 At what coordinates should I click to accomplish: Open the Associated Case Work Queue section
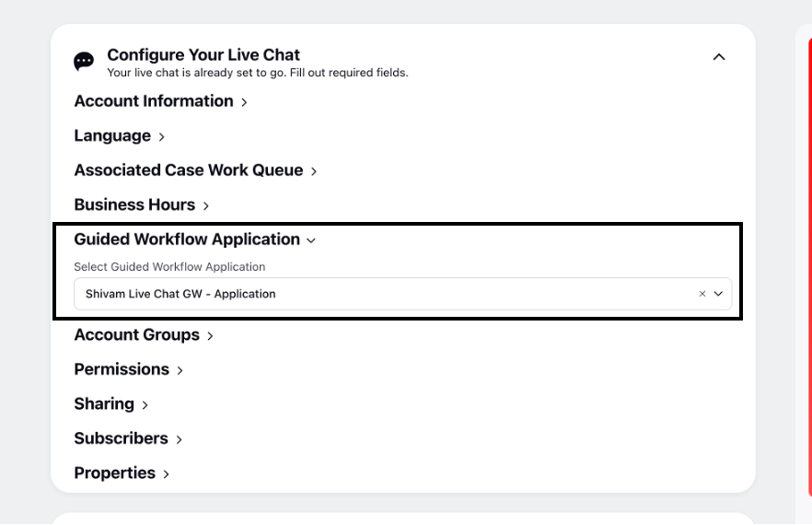click(195, 170)
